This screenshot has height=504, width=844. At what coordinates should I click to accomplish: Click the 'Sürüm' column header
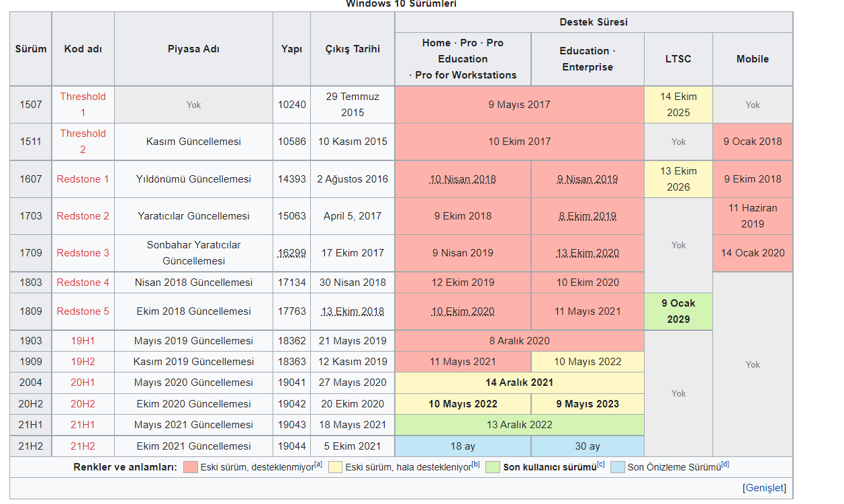click(x=31, y=49)
